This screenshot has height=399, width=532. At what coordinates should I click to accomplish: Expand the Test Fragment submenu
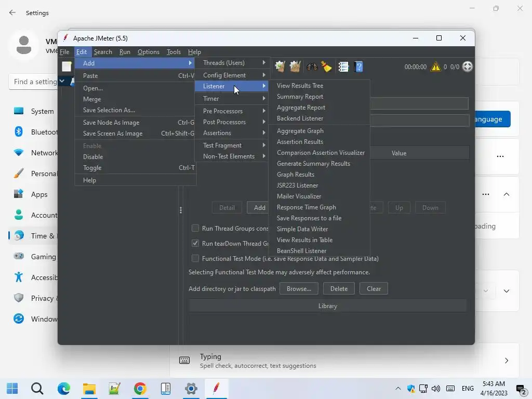point(232,145)
